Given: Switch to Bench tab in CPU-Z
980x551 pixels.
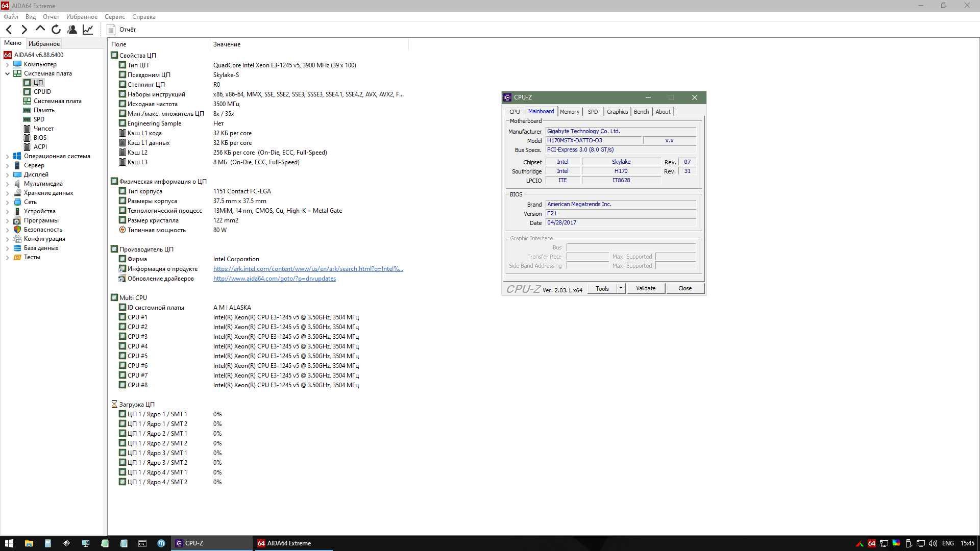Looking at the screenshot, I should coord(642,112).
